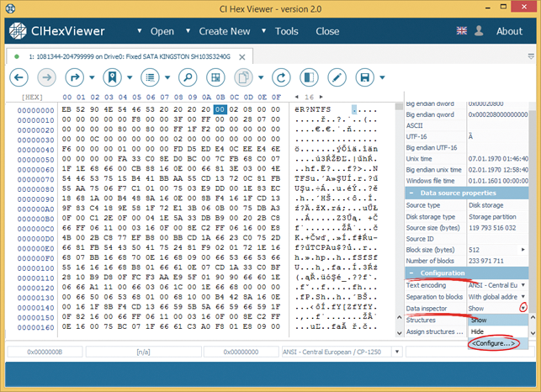This screenshot has width=541, height=392.
Task: Click the address 00000080 row label
Action: [x=36, y=189]
